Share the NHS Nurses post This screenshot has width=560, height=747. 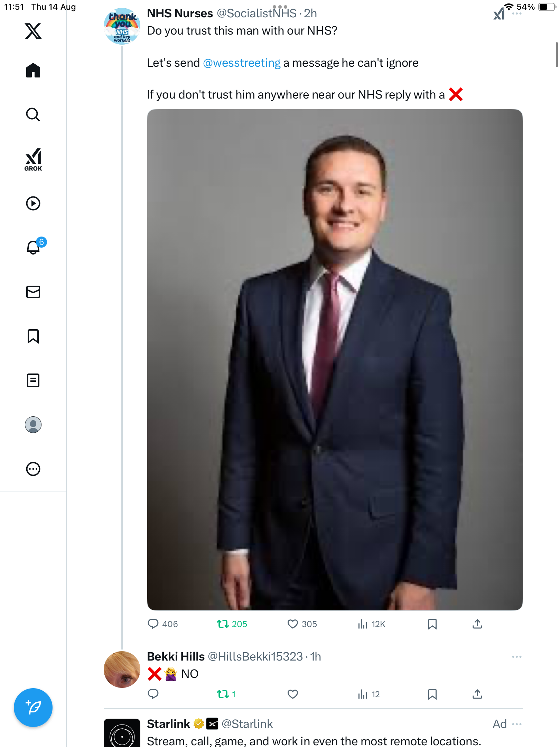(477, 624)
